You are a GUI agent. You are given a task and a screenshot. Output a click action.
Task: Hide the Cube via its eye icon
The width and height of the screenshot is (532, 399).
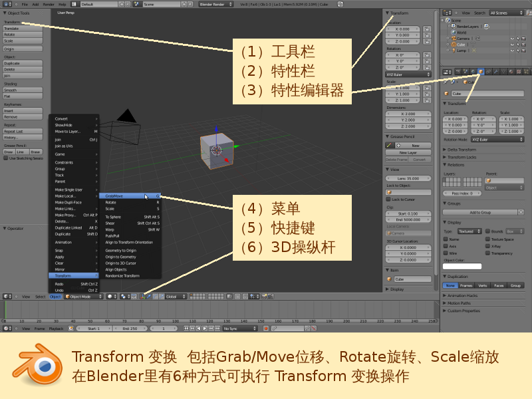click(x=512, y=45)
